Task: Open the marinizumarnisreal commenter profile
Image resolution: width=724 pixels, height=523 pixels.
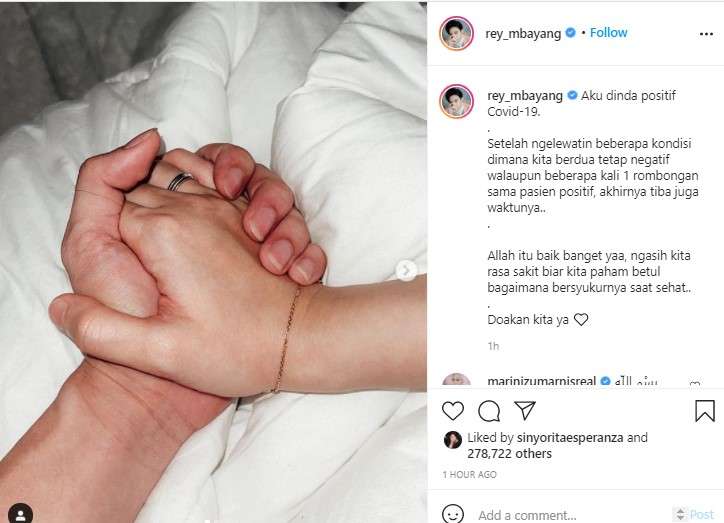Action: 542,381
